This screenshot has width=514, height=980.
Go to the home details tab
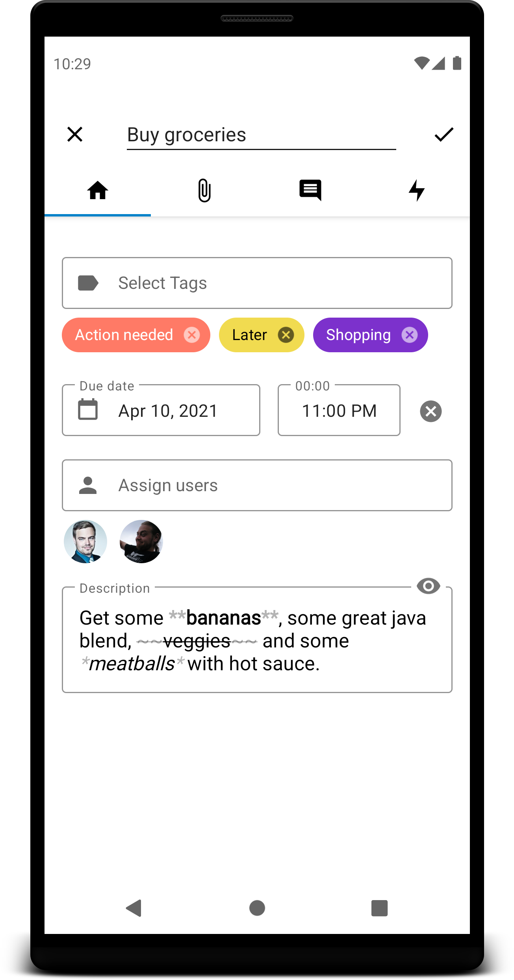click(98, 190)
